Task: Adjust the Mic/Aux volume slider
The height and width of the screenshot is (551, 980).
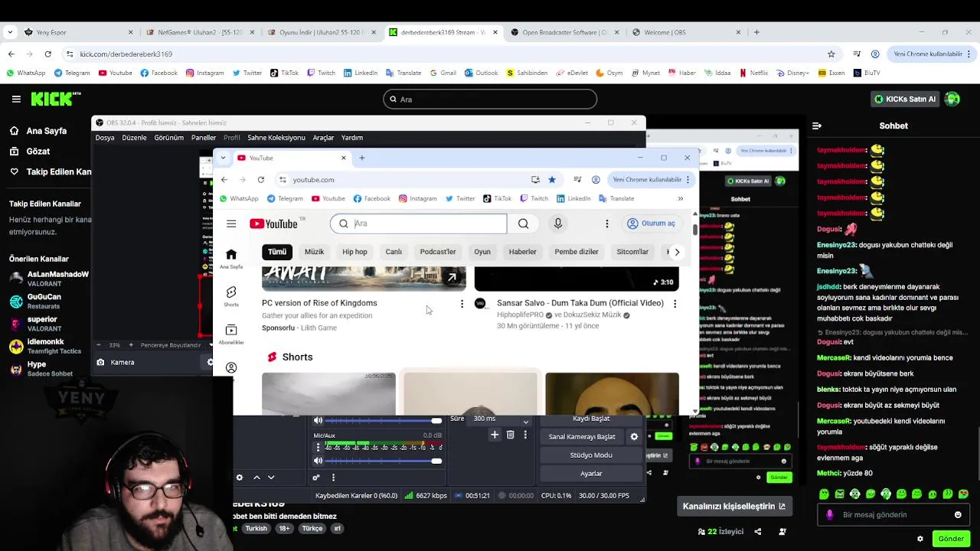Action: tap(383, 461)
